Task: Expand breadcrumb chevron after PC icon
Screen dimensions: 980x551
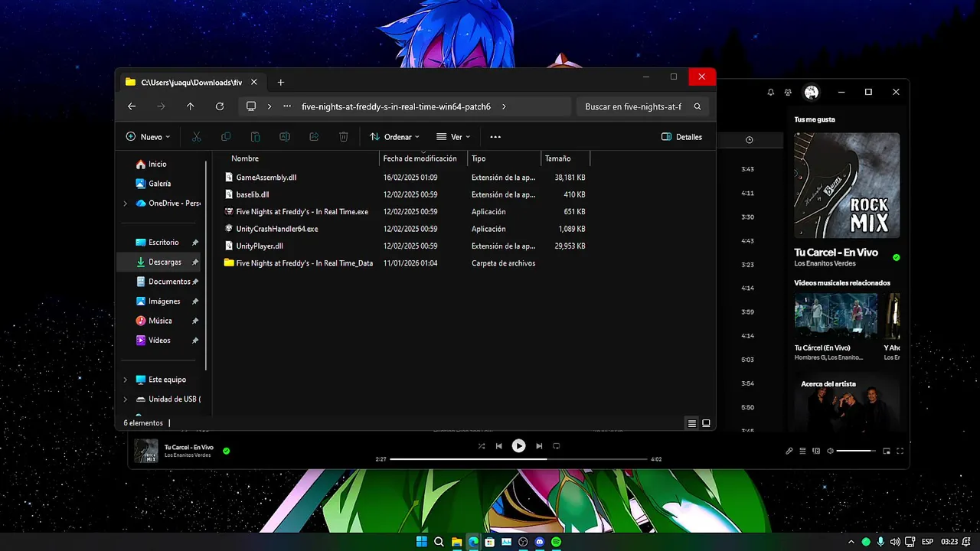Action: 269,106
